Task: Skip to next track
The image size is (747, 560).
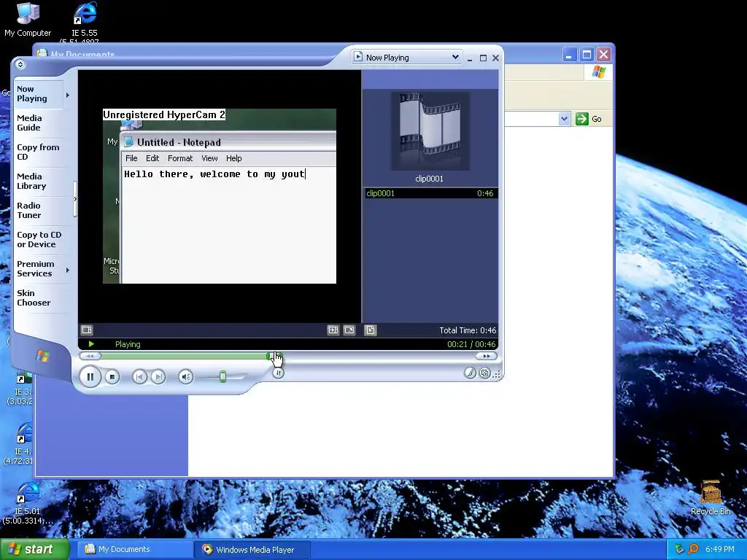Action: 158,377
